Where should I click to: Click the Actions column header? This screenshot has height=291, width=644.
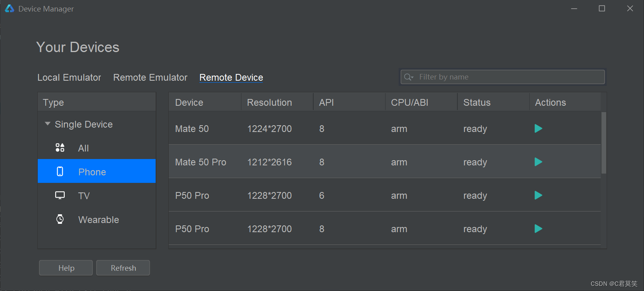coord(565,102)
